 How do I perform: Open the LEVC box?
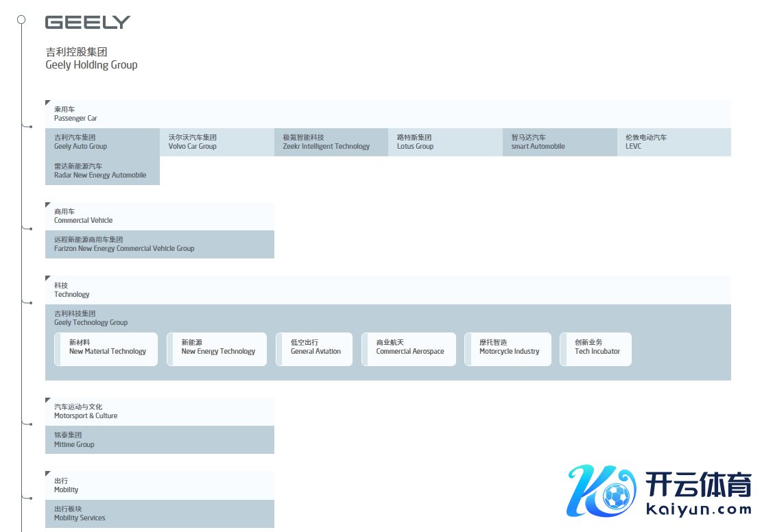click(674, 143)
